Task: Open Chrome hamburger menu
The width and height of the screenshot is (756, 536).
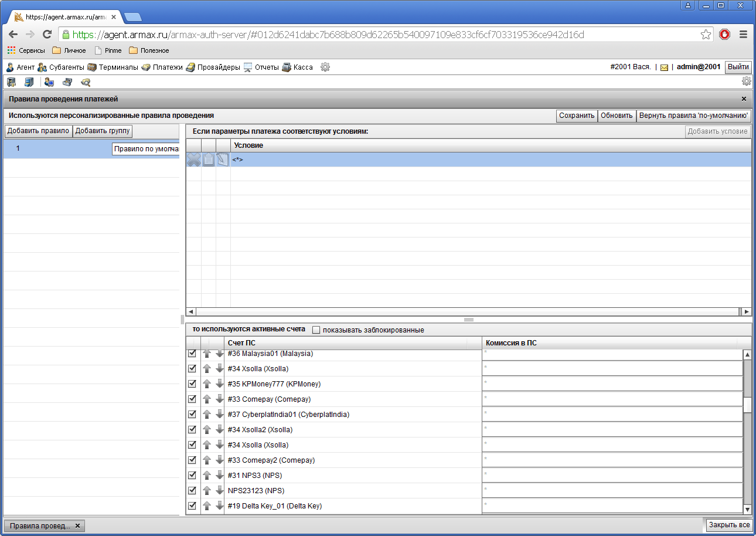Action: coord(743,35)
